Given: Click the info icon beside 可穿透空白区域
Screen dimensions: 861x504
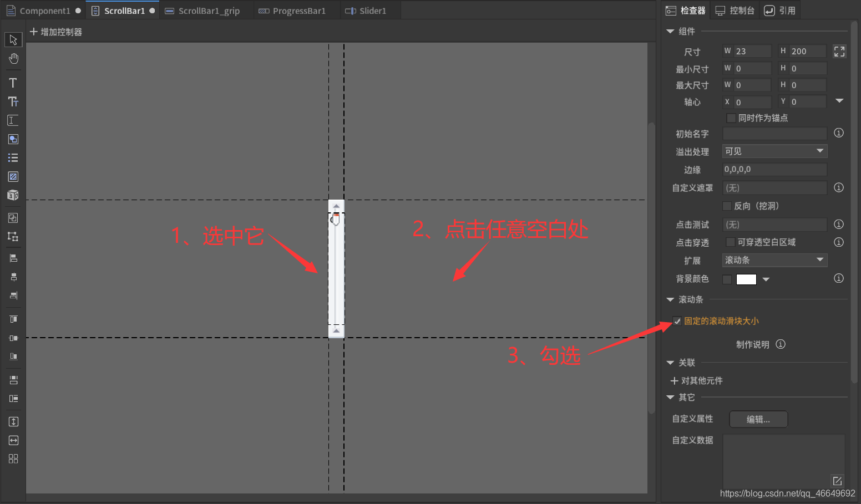Looking at the screenshot, I should pos(839,242).
